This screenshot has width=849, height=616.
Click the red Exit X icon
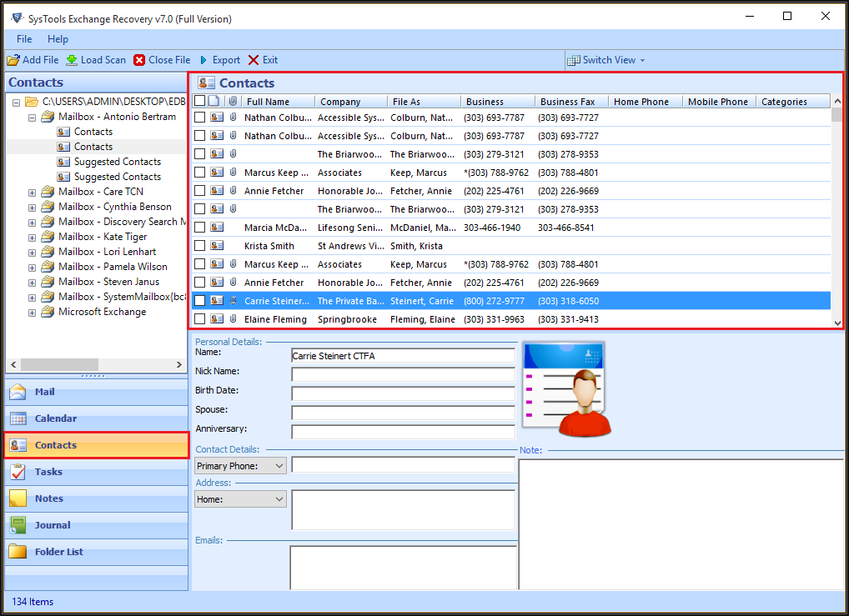point(254,60)
